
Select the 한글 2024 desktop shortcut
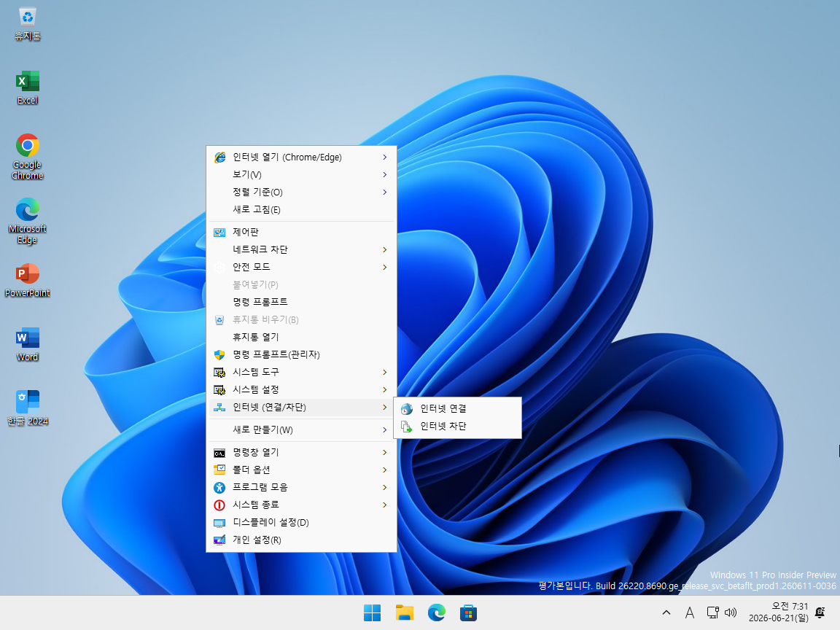tap(27, 408)
